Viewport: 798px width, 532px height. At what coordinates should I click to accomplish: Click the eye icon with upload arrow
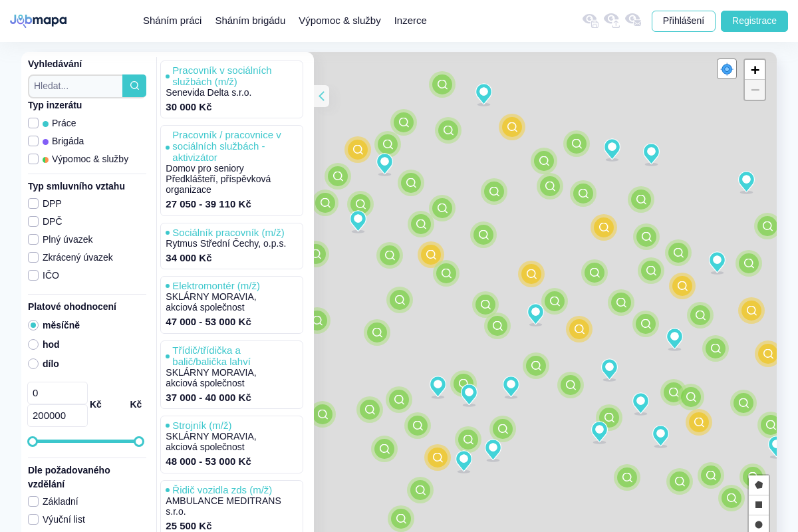point(612,21)
